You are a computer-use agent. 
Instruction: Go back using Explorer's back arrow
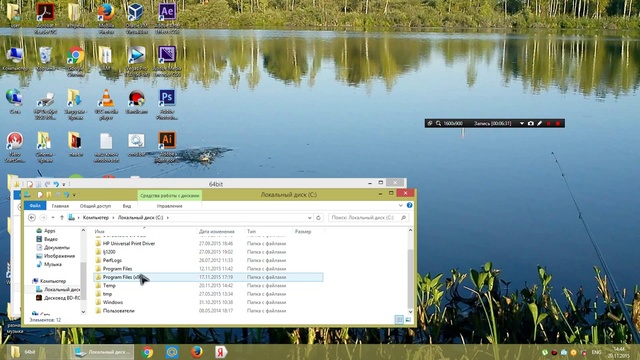click(x=32, y=218)
